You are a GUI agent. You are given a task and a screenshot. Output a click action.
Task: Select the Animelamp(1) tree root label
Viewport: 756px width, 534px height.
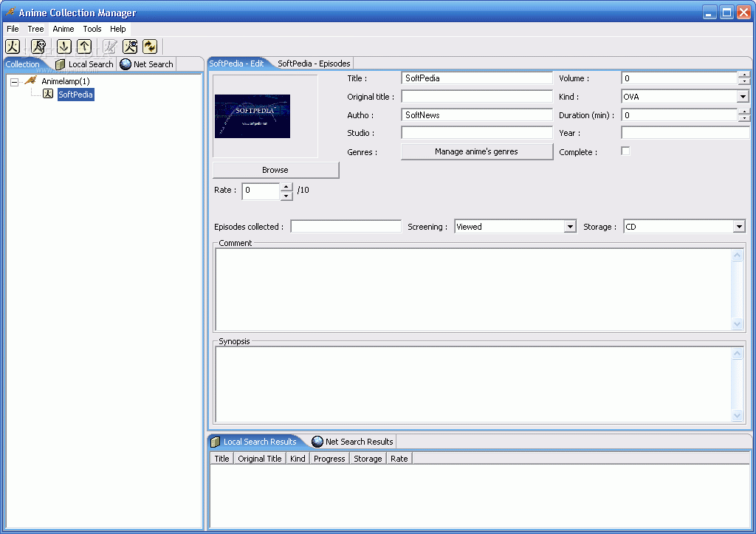pos(66,81)
